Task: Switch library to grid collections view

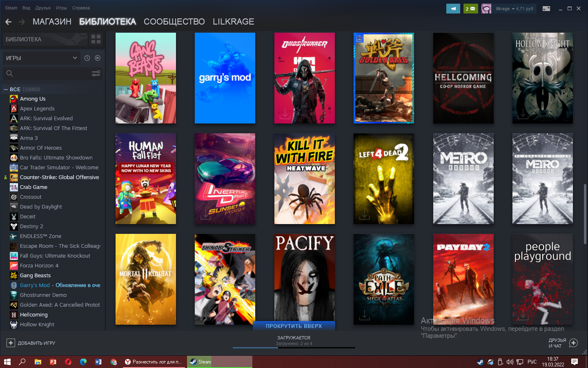Action: coord(96,39)
